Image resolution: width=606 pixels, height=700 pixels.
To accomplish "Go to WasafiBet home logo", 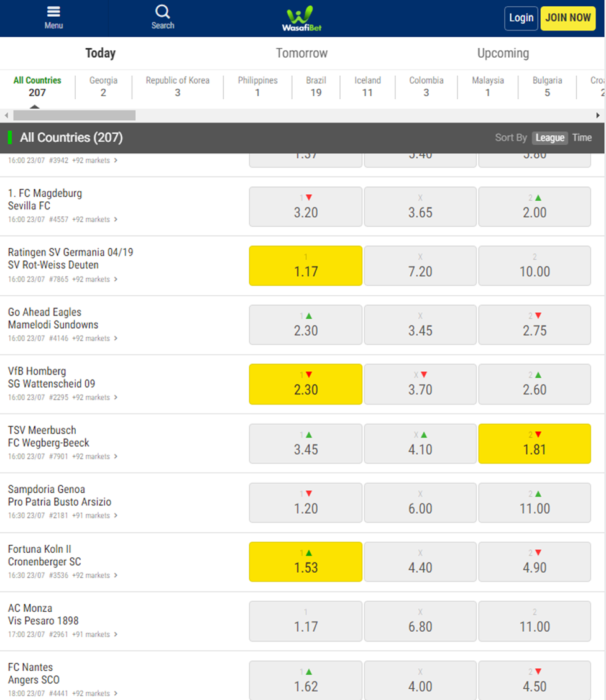I will click(x=302, y=19).
